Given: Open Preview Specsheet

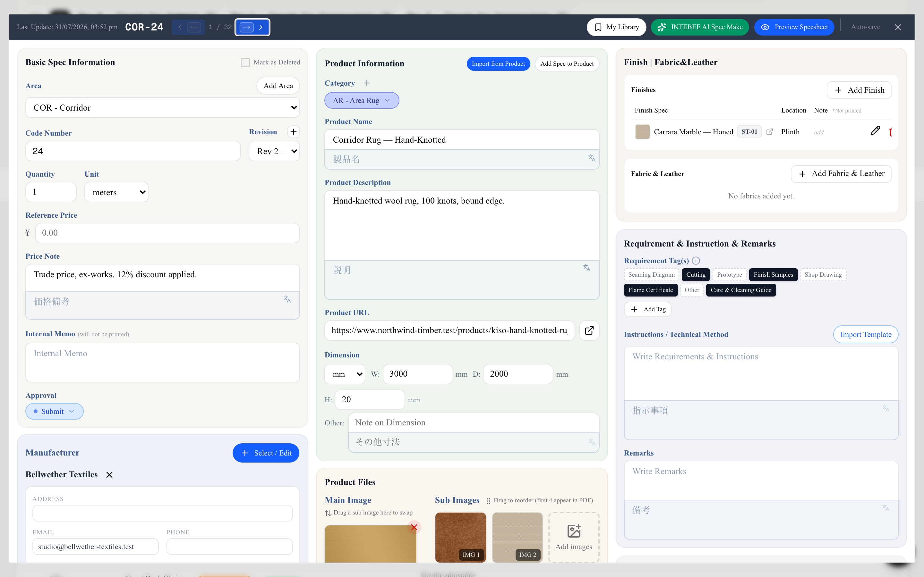Looking at the screenshot, I should [794, 27].
